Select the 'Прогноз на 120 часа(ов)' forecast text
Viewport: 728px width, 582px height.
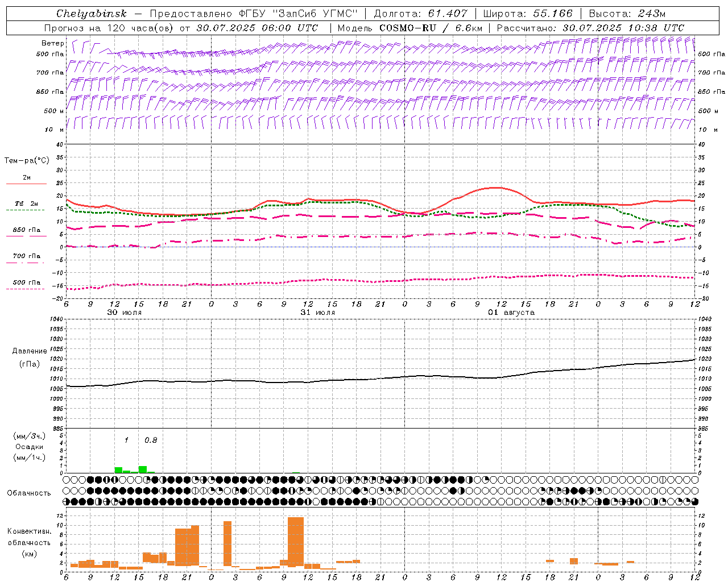click(109, 28)
